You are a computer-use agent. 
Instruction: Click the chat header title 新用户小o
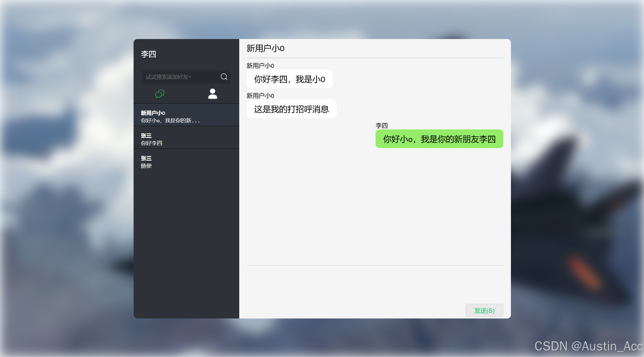tap(265, 48)
